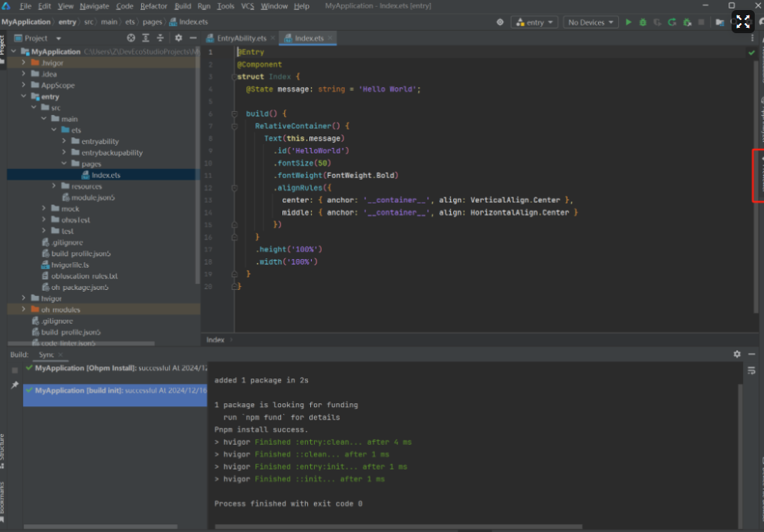Image resolution: width=764 pixels, height=532 pixels.
Task: Click the stop square in Build panel
Action: click(15, 370)
